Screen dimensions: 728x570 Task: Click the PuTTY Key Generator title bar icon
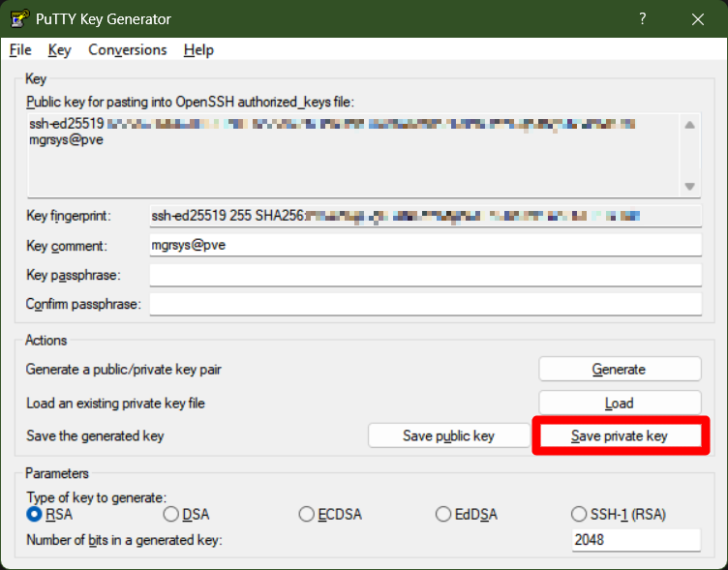coord(19,19)
